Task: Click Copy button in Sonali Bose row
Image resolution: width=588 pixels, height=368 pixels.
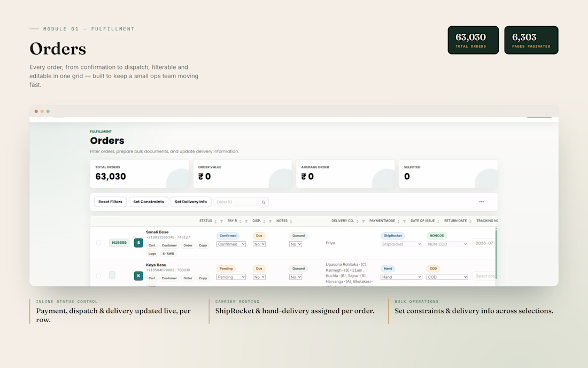Action: tap(203, 246)
